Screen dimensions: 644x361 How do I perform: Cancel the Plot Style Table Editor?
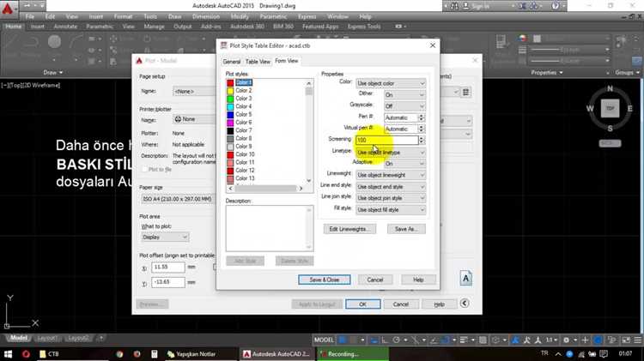(x=375, y=280)
